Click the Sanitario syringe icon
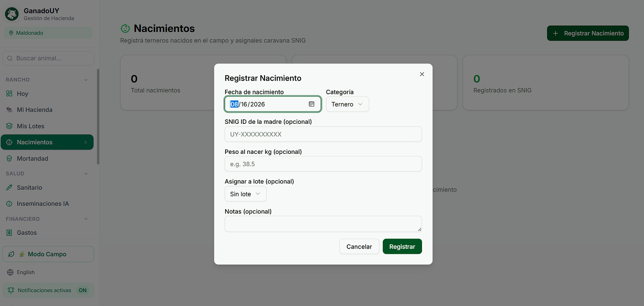 tap(9, 187)
